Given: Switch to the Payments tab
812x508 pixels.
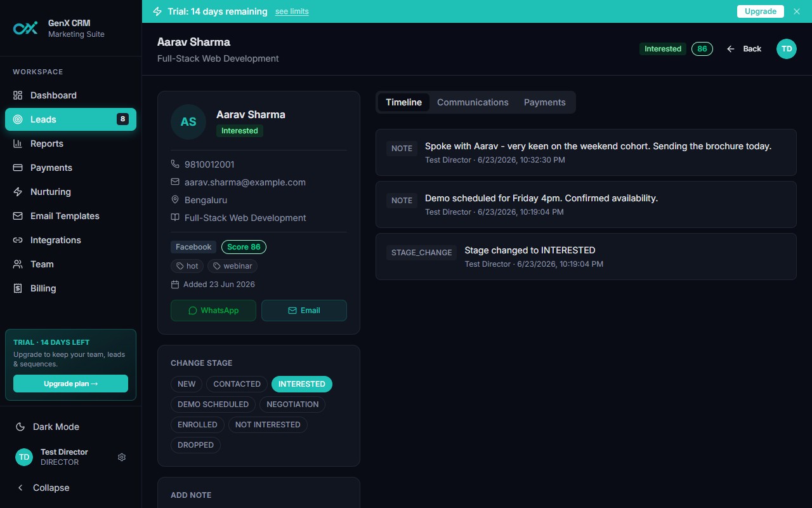Looking at the screenshot, I should pyautogui.click(x=544, y=102).
